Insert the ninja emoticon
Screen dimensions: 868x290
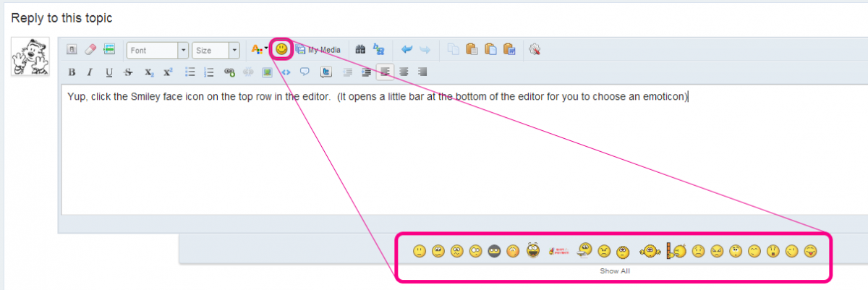[x=495, y=252]
